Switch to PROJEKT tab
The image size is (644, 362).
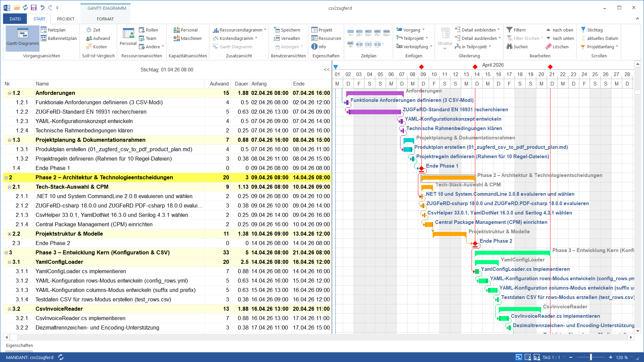tap(65, 19)
